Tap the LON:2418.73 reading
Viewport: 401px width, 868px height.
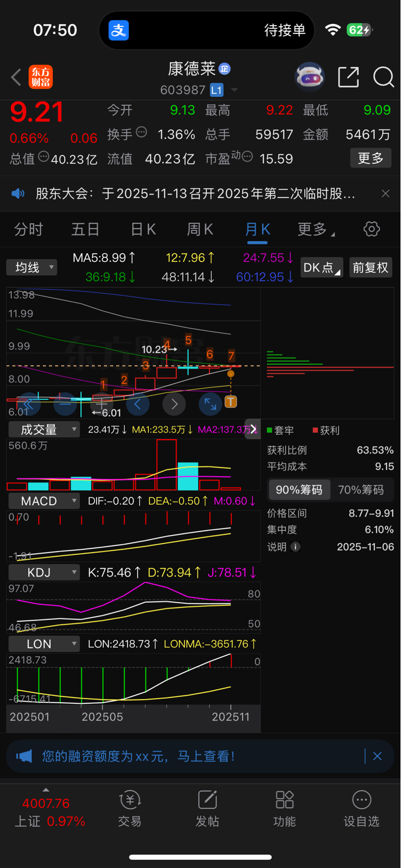pos(123,644)
